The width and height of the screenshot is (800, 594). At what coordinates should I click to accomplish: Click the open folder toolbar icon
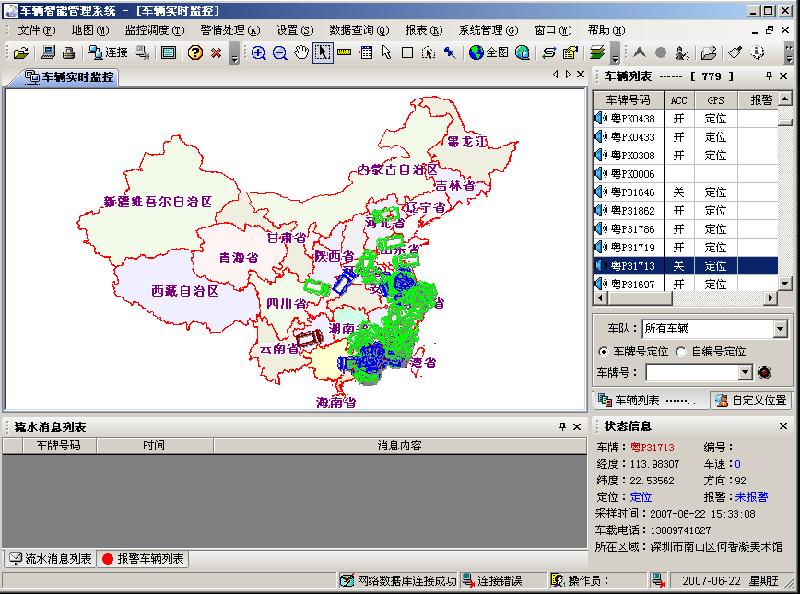pos(21,53)
